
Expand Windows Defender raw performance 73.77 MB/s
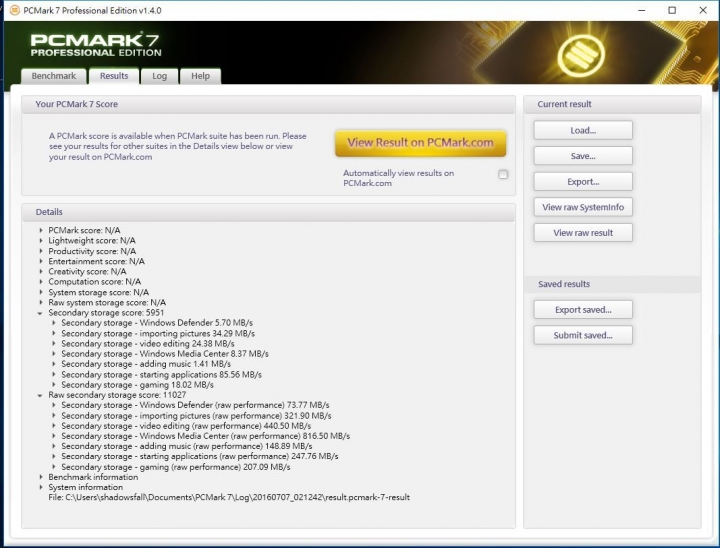(54, 405)
